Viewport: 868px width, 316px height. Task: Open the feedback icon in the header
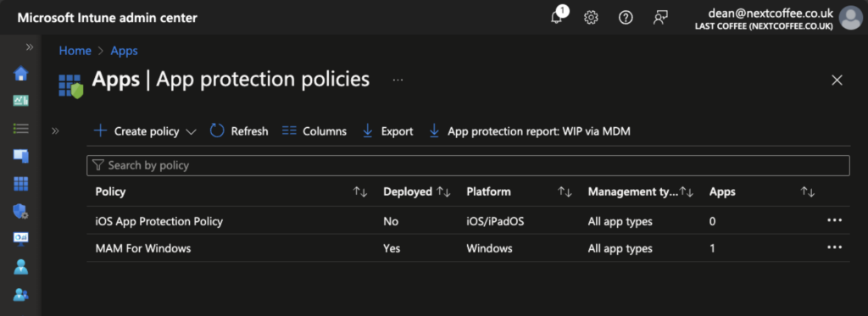[x=659, y=18]
